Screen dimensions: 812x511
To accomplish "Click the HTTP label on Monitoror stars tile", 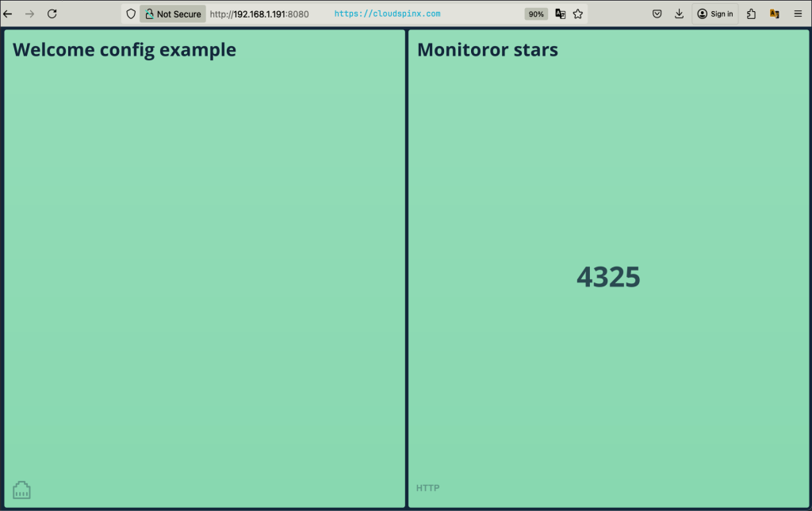I will pyautogui.click(x=428, y=487).
